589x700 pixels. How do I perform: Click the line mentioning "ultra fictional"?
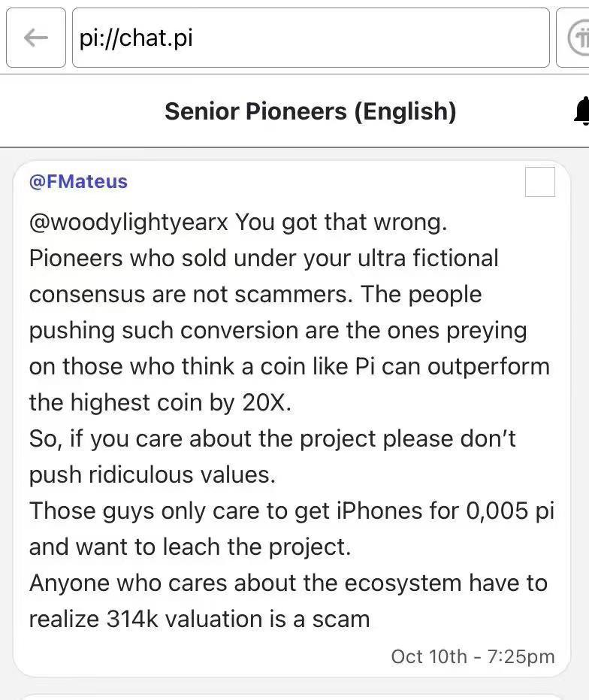pyautogui.click(x=264, y=259)
